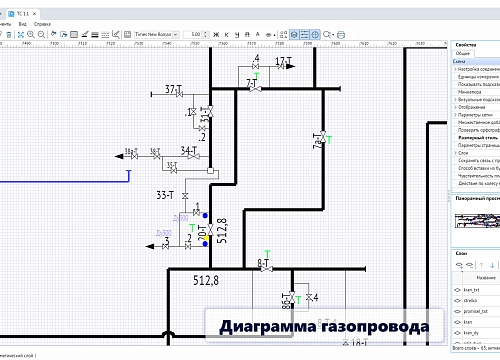The image size is (500, 360).
Task: Click the panoramic view minimap thumbnail
Action: coord(477,221)
